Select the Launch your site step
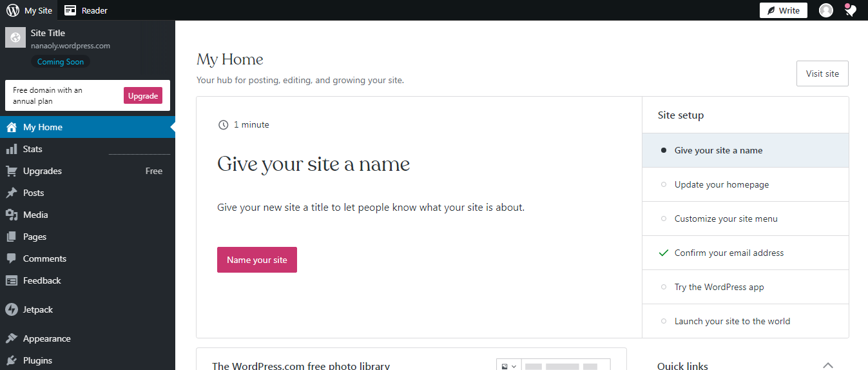The width and height of the screenshot is (868, 370). [x=732, y=321]
